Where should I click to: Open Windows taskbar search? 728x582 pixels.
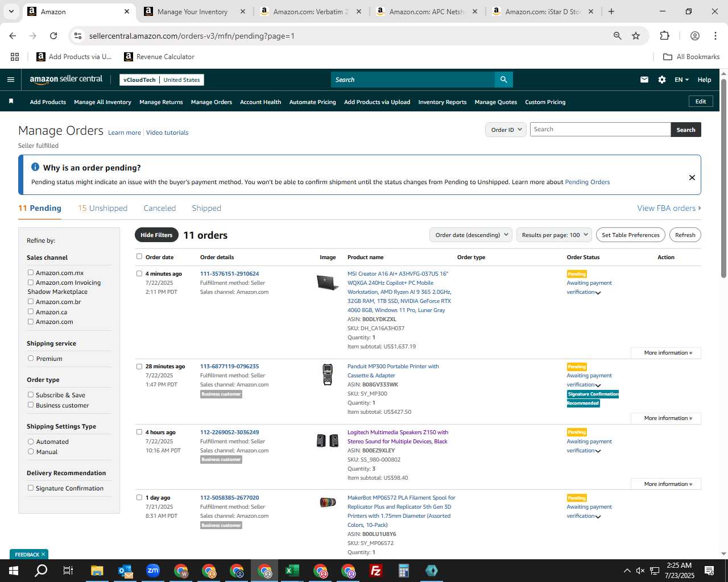[41, 571]
